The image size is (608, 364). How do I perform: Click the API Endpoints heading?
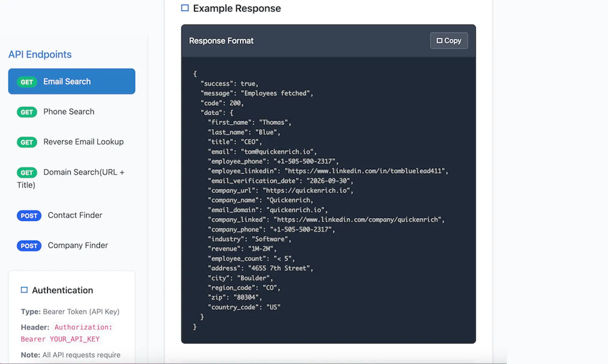tap(40, 55)
